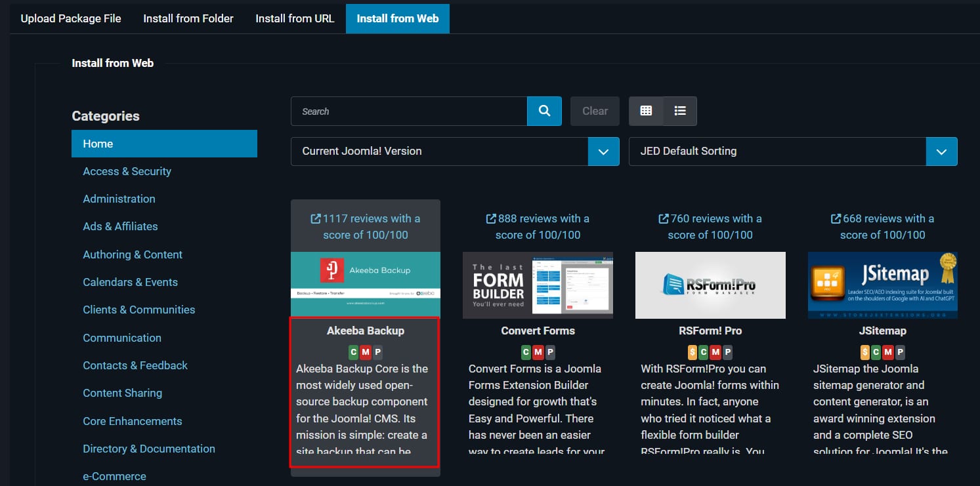Open the Access & Security category
The image size is (980, 486).
click(127, 171)
